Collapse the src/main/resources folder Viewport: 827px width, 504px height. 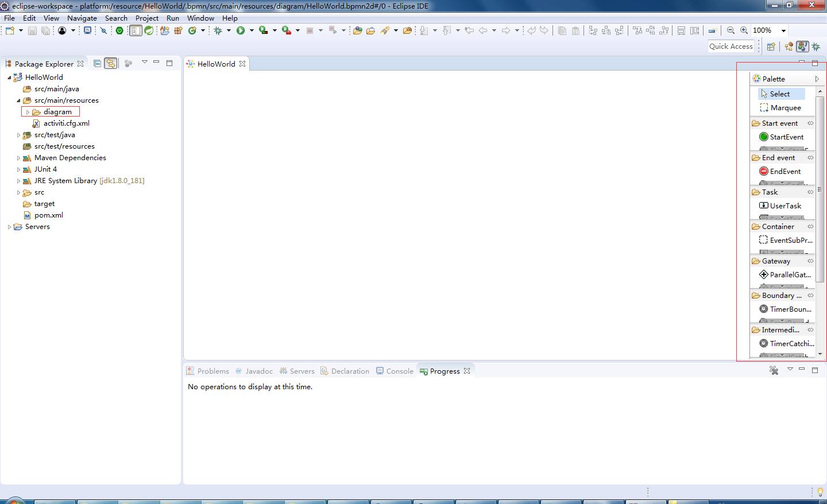pos(18,100)
